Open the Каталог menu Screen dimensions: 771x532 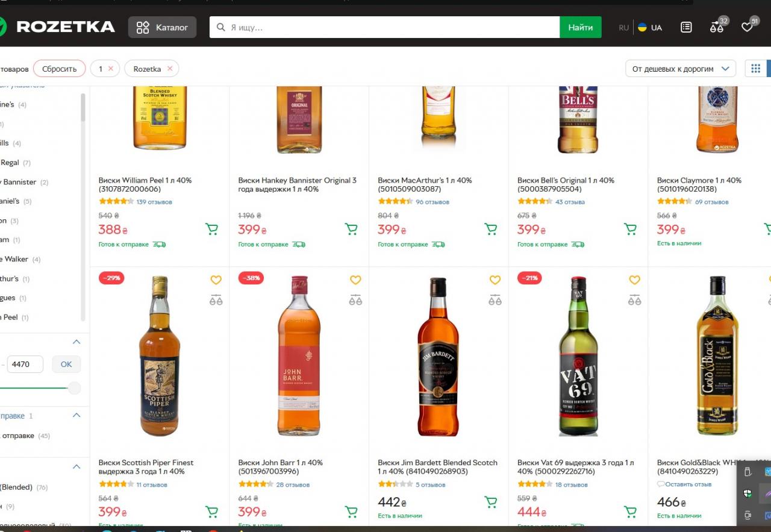point(162,27)
